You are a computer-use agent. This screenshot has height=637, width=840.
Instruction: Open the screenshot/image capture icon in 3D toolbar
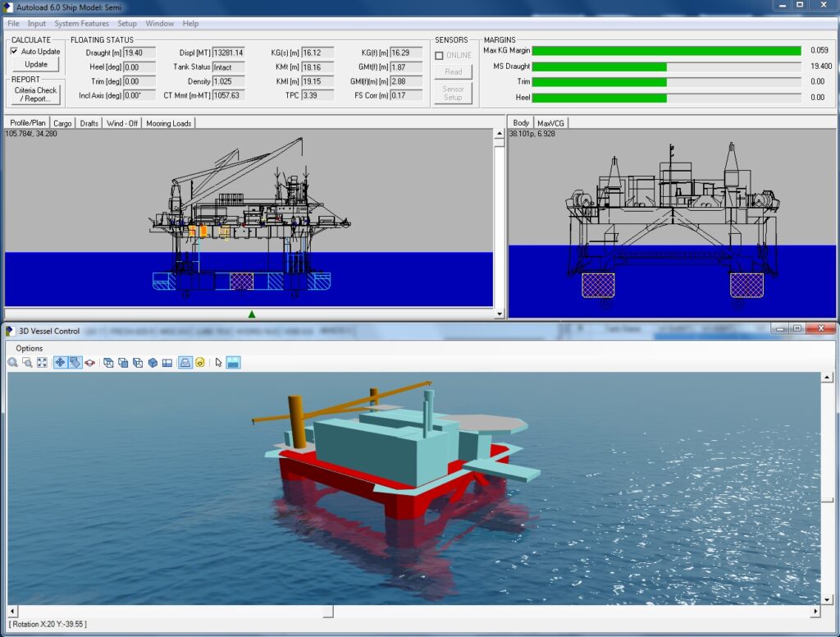tap(232, 362)
